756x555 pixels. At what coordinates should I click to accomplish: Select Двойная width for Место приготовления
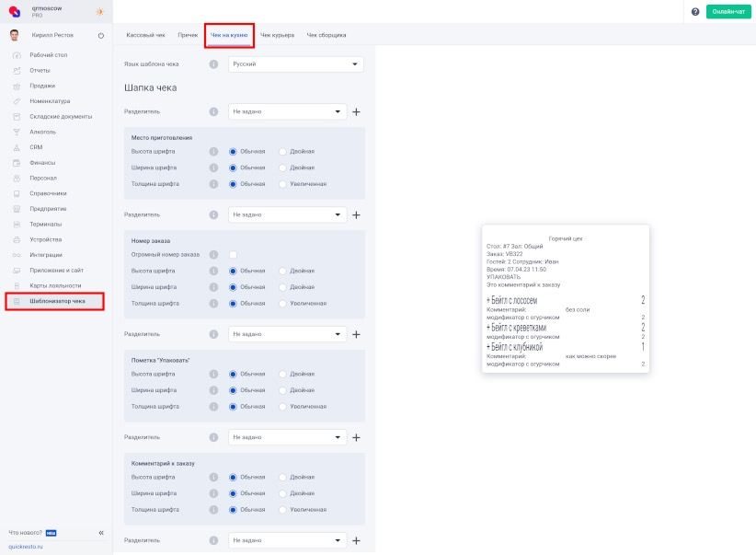[283, 168]
